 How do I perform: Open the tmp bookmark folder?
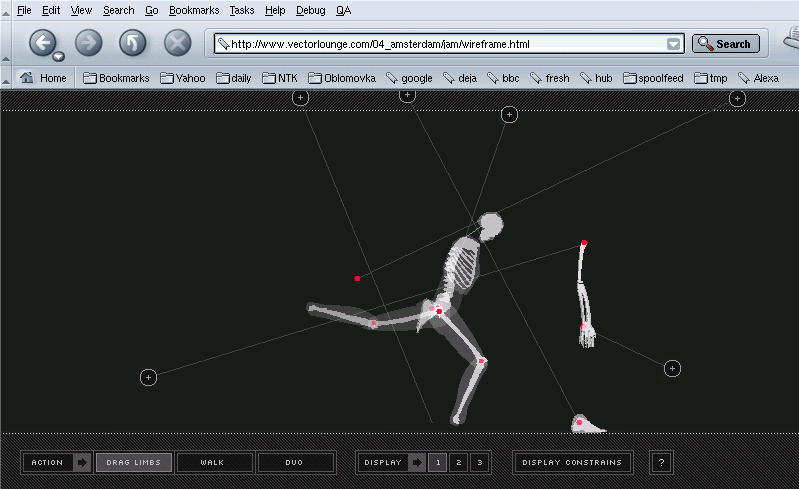point(711,78)
